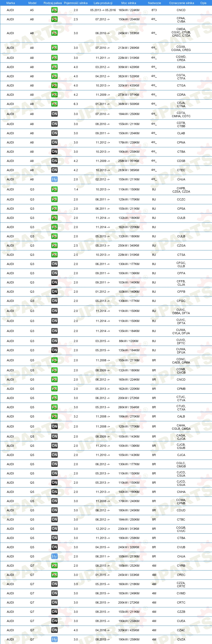This screenshot has height=644, width=212.
Task: Click the petrol icon in the Q3 1.4 row
Action: pos(54,189)
